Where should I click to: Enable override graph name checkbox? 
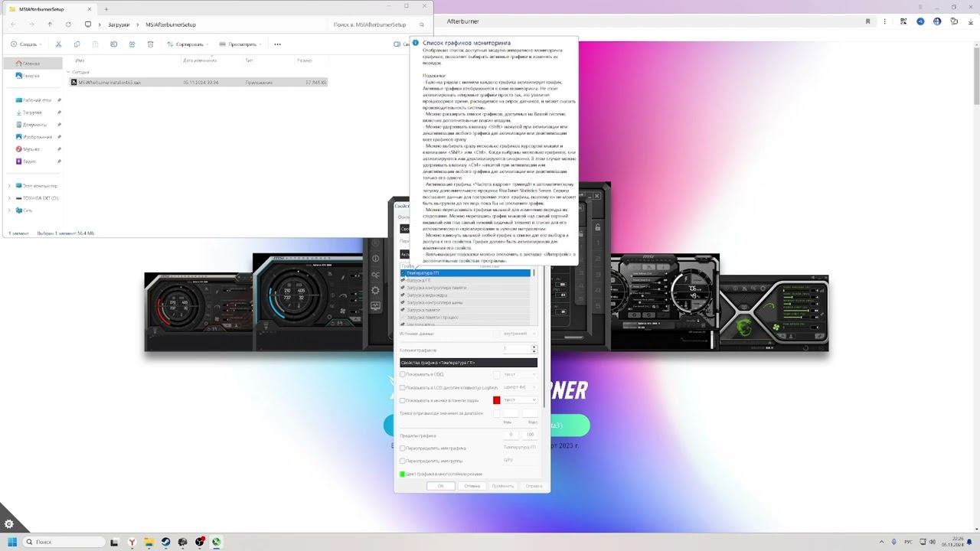[x=403, y=448]
